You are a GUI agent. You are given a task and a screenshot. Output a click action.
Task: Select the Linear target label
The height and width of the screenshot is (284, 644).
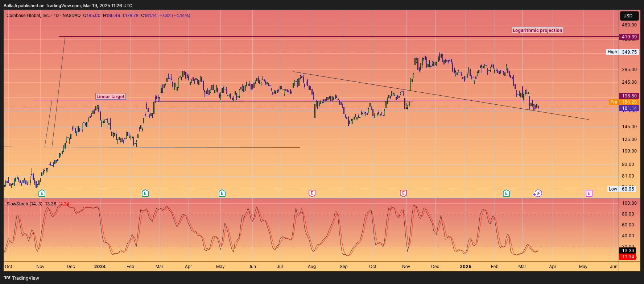coord(111,96)
